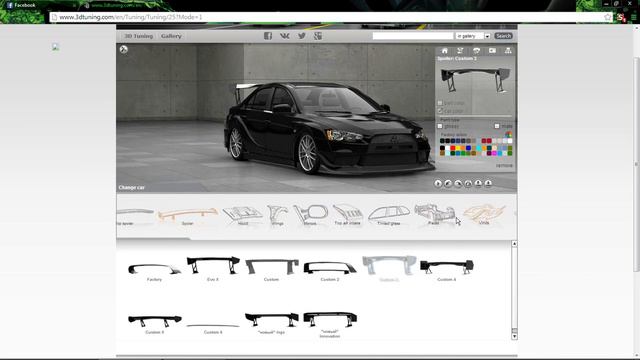The image size is (640, 360).
Task: Select the "Voltex" Ings spoiler thumbnail
Action: (x=271, y=323)
